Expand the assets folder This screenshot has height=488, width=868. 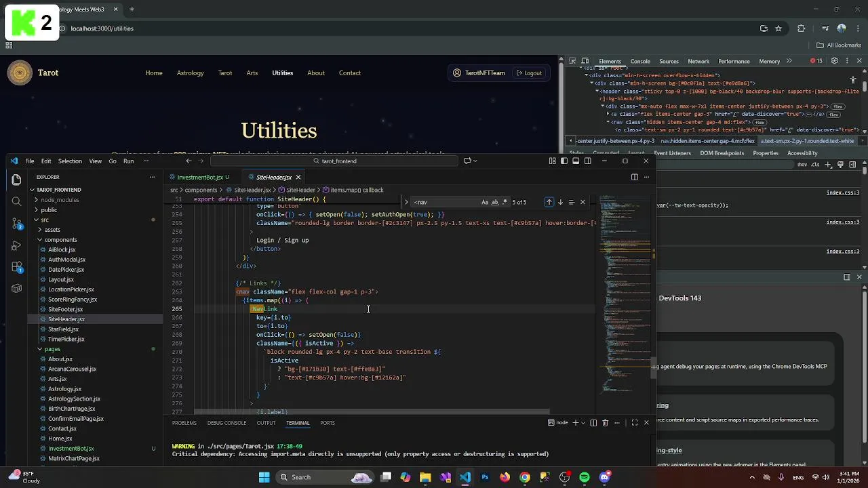pos(52,230)
